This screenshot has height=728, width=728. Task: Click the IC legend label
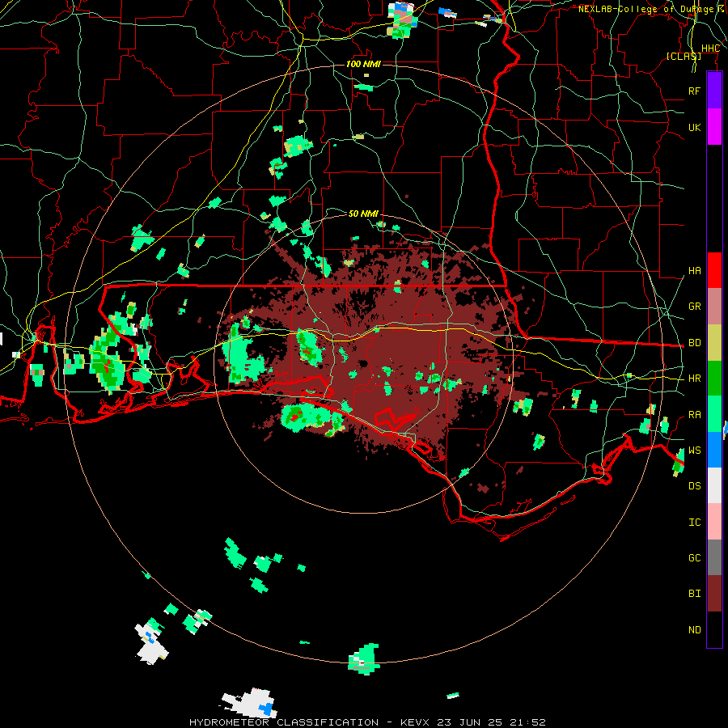click(x=694, y=523)
